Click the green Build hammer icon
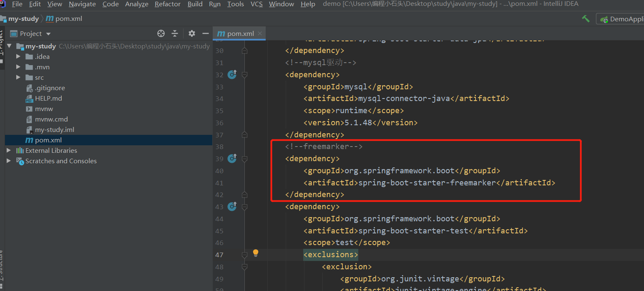The width and height of the screenshot is (644, 291). click(586, 19)
